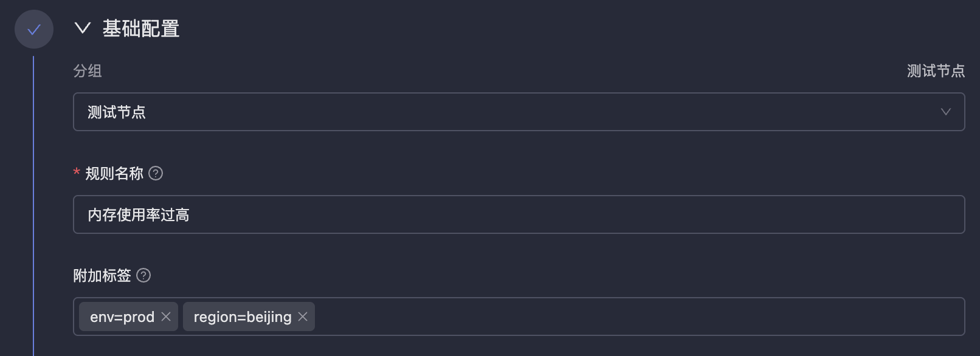
Task: Remove the region=beijing tag
Action: (x=303, y=317)
